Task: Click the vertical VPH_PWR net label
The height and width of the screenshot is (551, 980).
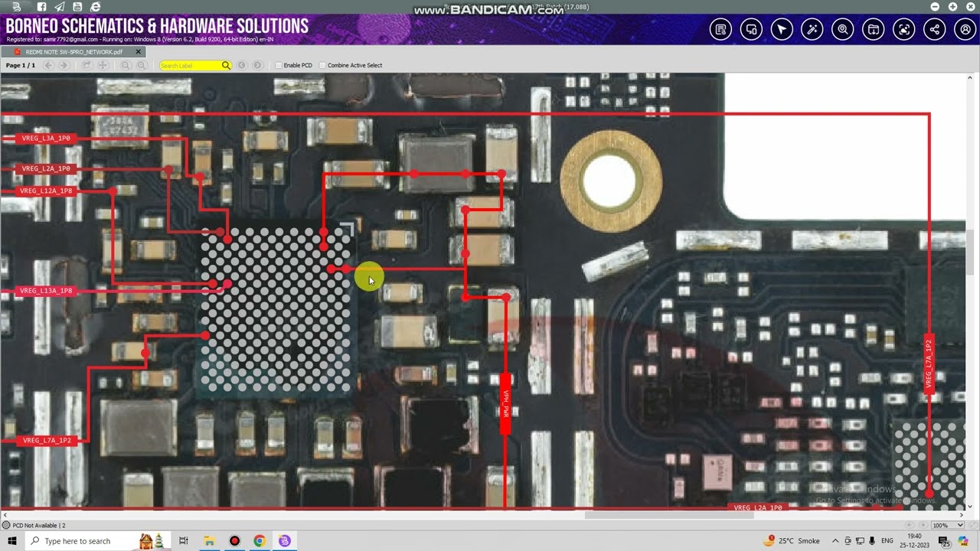Action: coord(505,403)
